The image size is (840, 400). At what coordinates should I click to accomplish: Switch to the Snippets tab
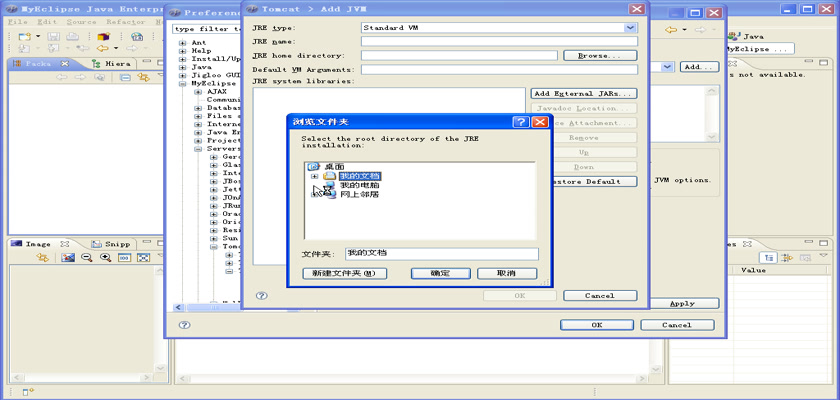(111, 244)
